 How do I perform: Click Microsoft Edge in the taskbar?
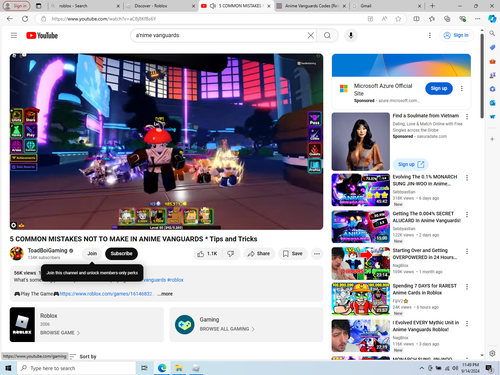coord(162,368)
